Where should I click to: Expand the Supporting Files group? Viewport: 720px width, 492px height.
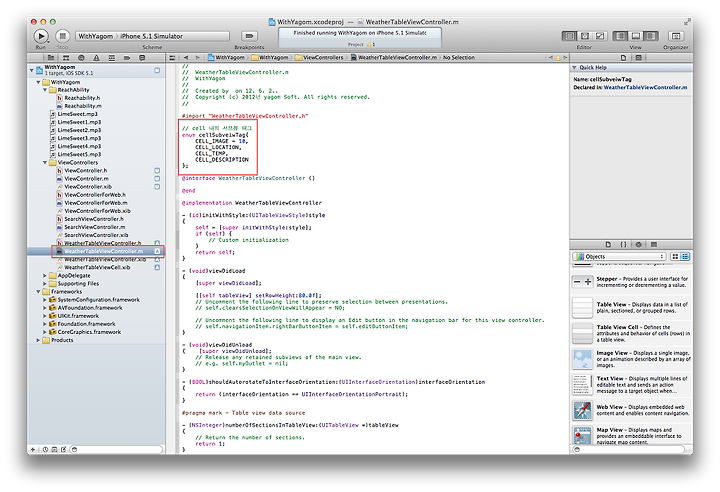[x=45, y=284]
